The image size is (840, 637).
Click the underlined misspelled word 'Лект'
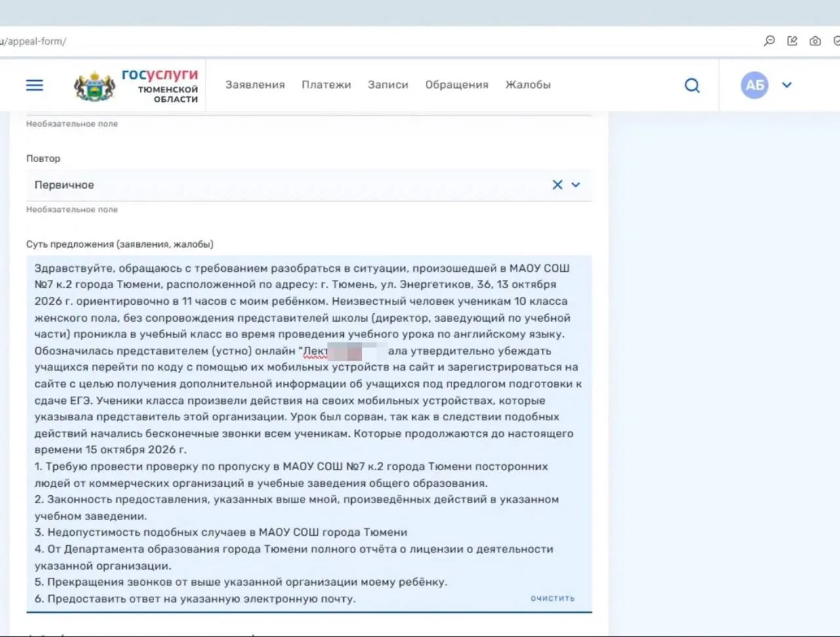315,351
